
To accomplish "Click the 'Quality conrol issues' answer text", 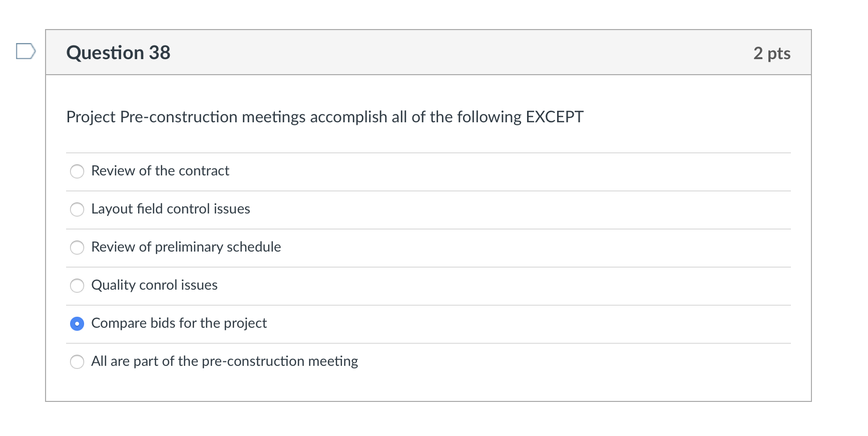I will point(154,285).
